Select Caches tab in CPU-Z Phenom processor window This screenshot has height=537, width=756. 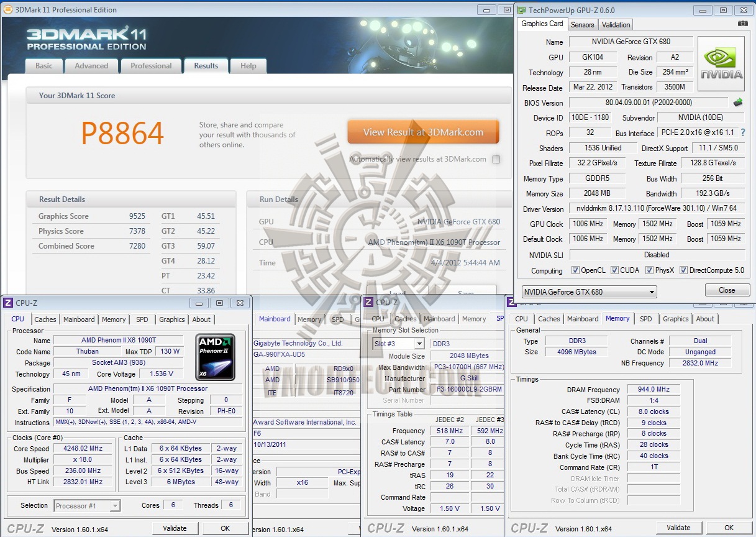pos(45,319)
